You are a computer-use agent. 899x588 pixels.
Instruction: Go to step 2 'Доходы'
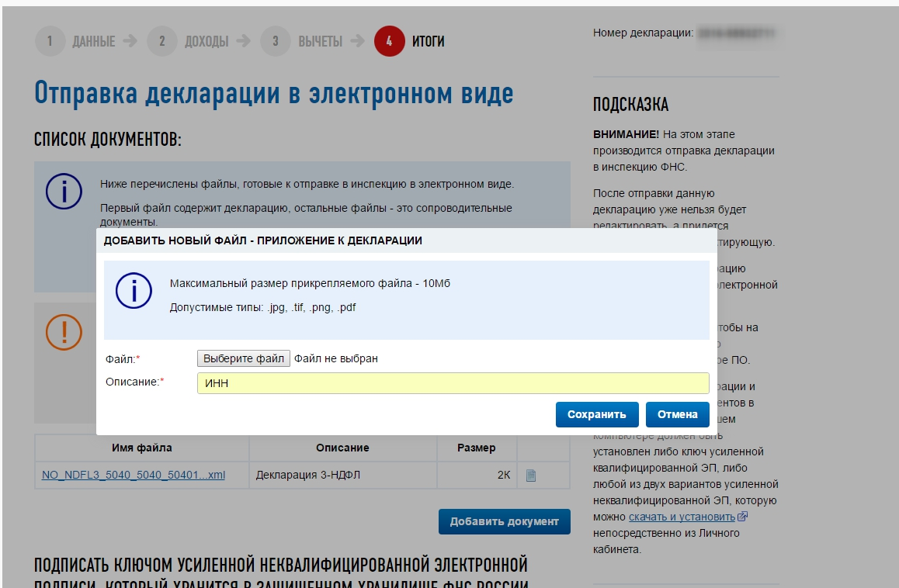pos(187,41)
